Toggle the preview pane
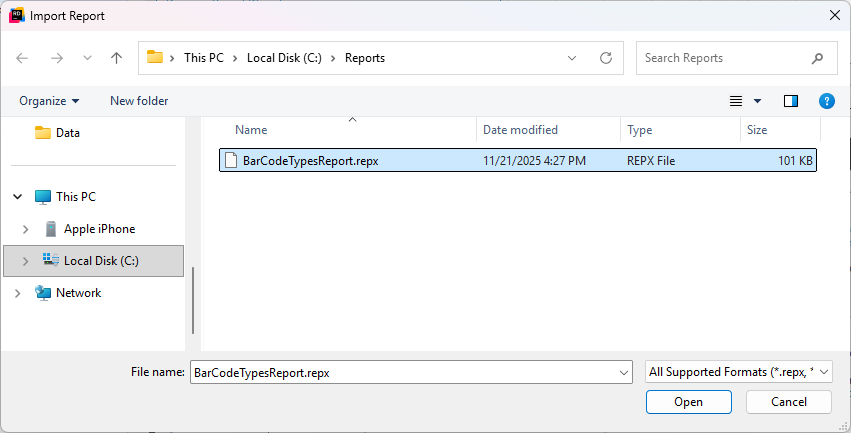This screenshot has width=851, height=433. tap(791, 101)
